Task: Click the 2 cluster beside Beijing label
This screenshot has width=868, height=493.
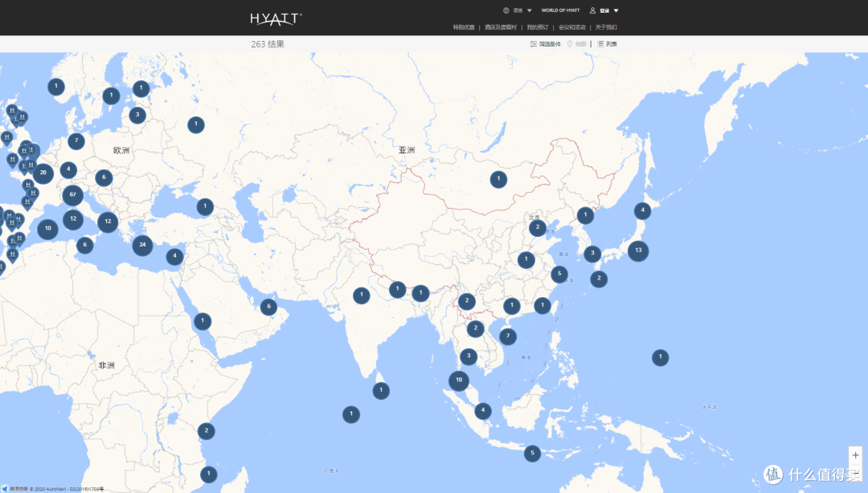Action: click(538, 227)
